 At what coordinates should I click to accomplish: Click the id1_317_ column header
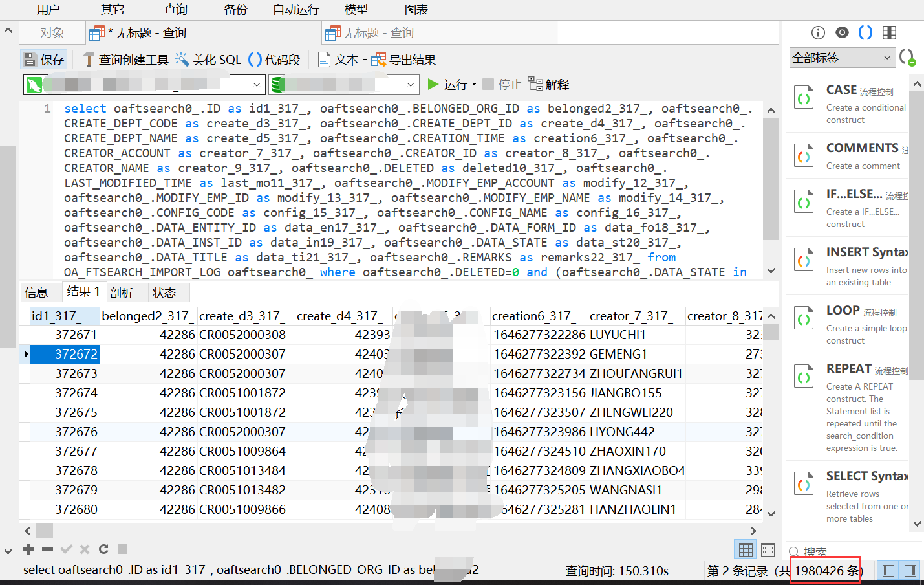coord(65,316)
